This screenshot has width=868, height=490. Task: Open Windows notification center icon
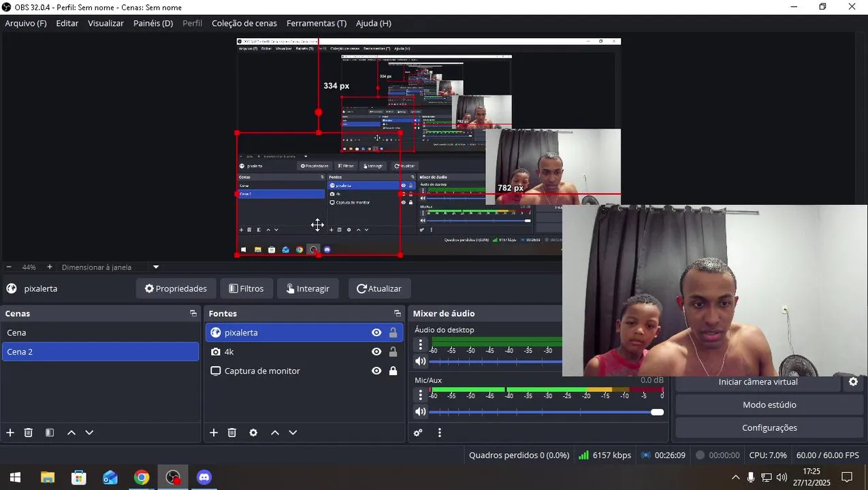point(848,478)
